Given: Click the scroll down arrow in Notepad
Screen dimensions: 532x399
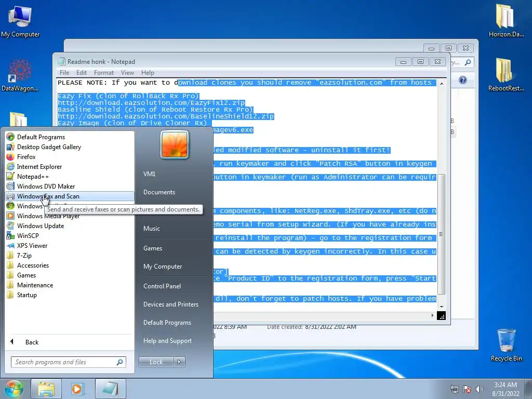Looking at the screenshot, I should 442,307.
